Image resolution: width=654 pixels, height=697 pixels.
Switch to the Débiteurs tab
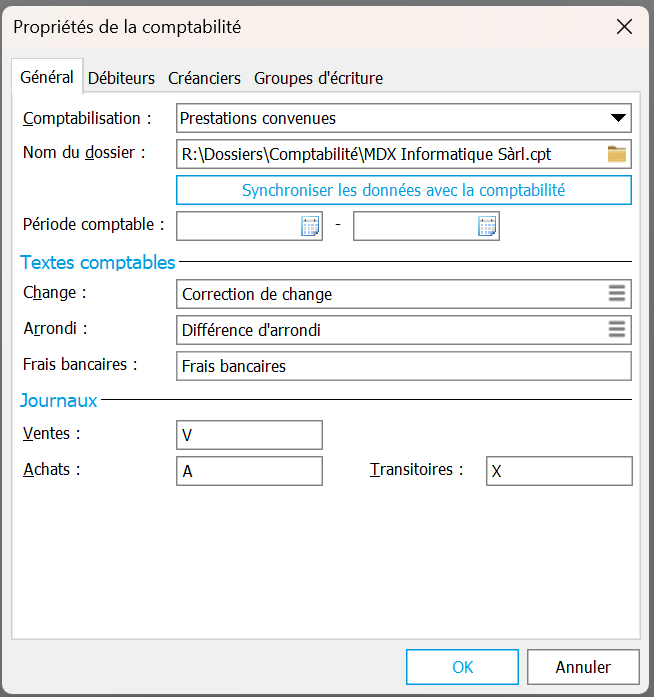coord(121,78)
